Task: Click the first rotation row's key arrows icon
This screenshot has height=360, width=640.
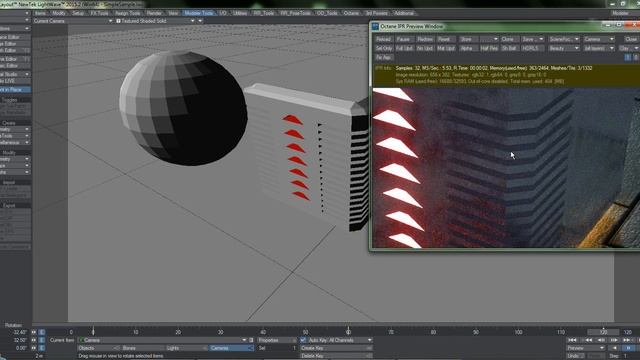Action: point(34,332)
